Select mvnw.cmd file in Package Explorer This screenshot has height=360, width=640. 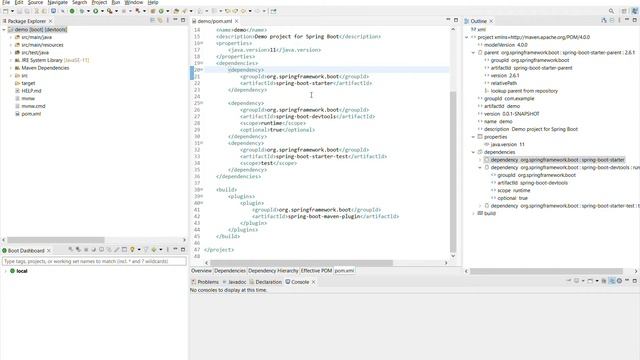pos(33,106)
